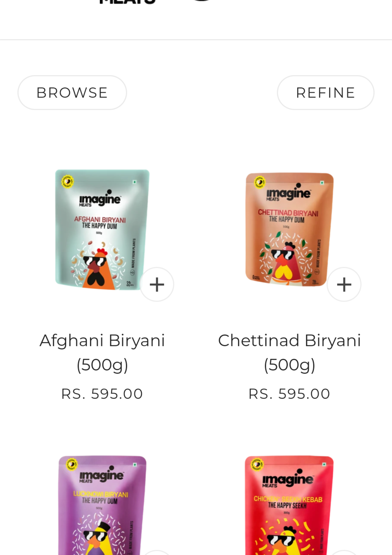Screen dimensions: 392x555
Task: Click the cropped Imagine Meats logo at top
Action: pyautogui.click(x=128, y=2)
